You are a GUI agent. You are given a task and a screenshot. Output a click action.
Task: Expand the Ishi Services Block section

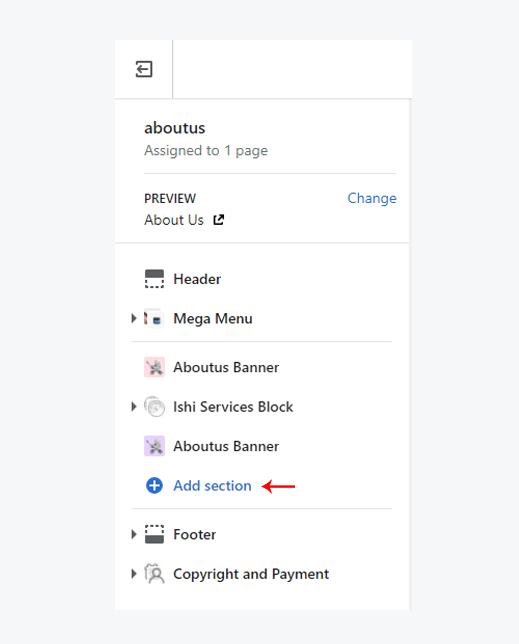pyautogui.click(x=134, y=407)
